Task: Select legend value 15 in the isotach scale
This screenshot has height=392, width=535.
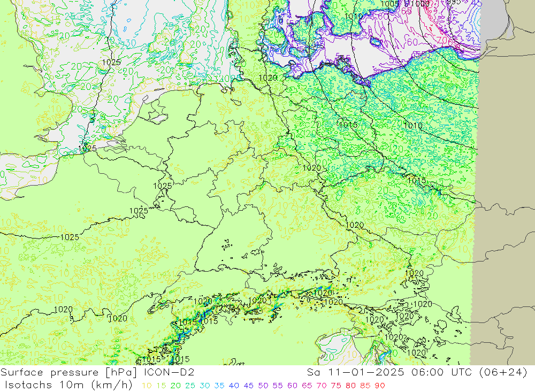Action: click(x=162, y=386)
